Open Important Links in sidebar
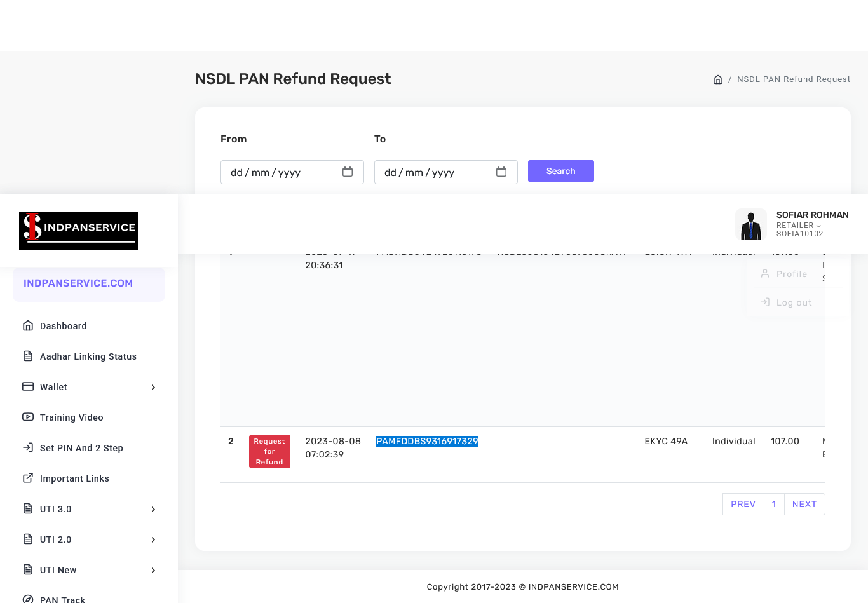Viewport: 868px width, 603px height. [x=74, y=478]
